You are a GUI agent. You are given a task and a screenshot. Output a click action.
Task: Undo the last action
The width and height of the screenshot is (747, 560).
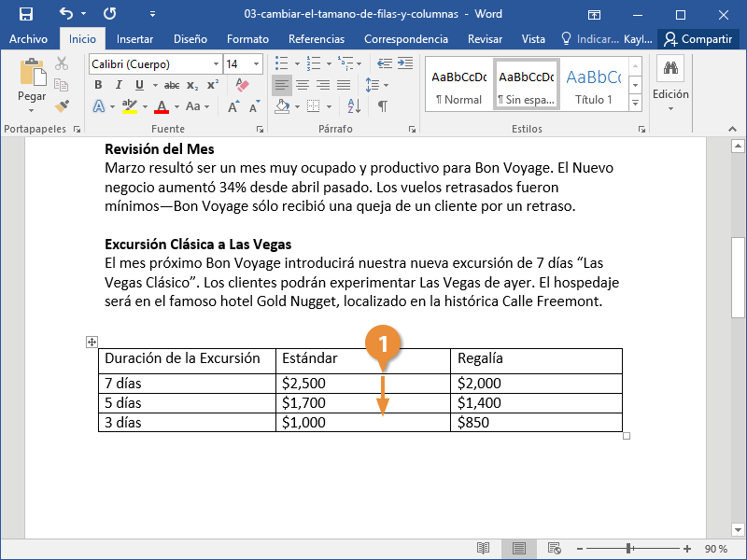(66, 13)
